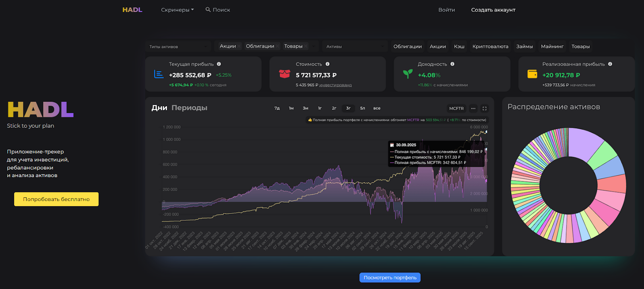The image size is (644, 289).
Task: Click the magnifier search icon in header
Action: click(x=208, y=10)
